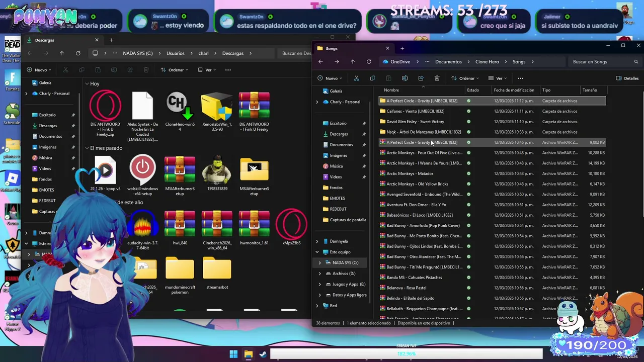Viewport: 644px width, 362px height.
Task: Click Share icon in Songs toolbar
Action: pos(421,78)
